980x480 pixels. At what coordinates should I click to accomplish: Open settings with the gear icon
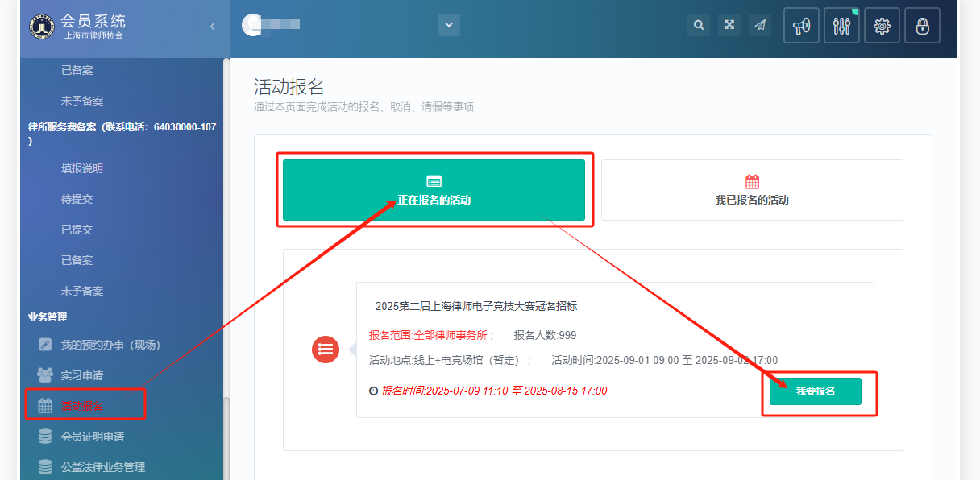point(882,26)
